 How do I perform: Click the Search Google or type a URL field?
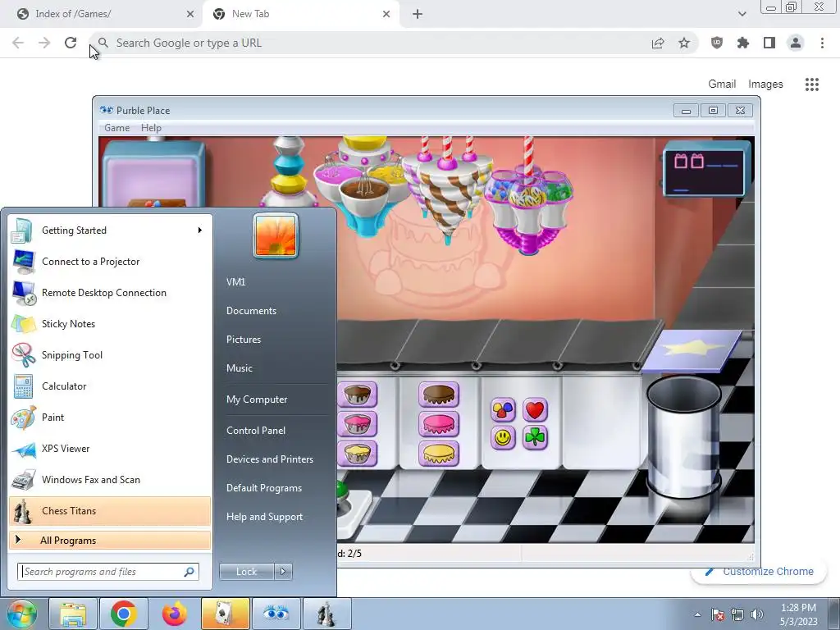[370, 43]
